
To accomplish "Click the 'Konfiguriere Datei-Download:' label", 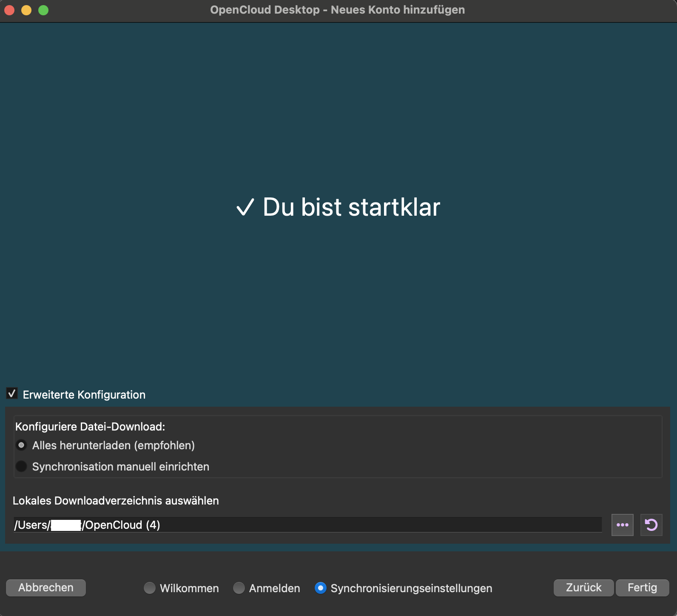I will (90, 427).
